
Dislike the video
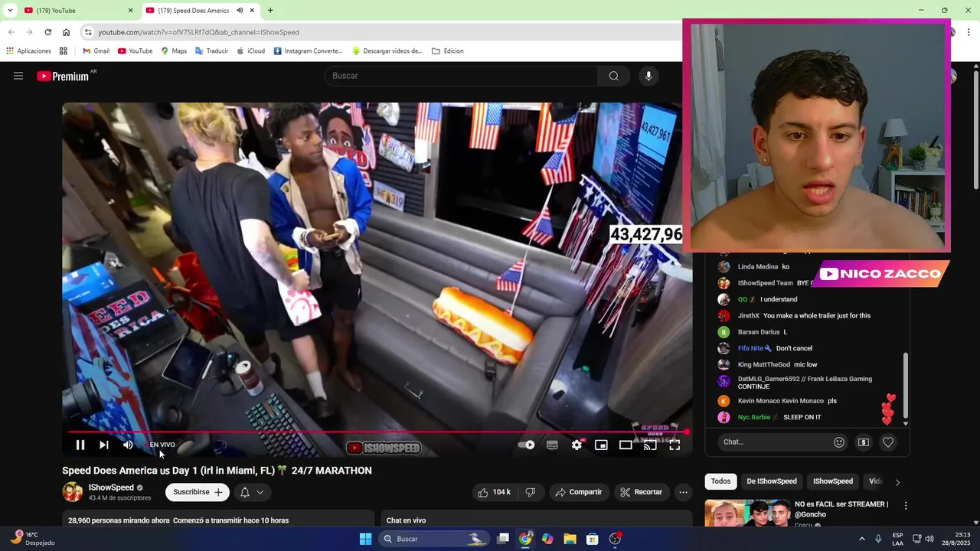click(530, 492)
